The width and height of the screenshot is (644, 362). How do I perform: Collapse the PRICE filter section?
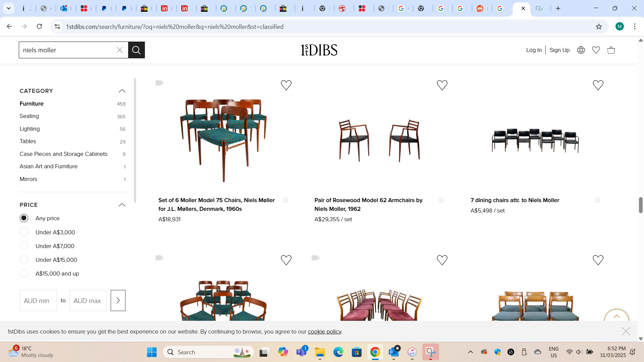pyautogui.click(x=122, y=205)
